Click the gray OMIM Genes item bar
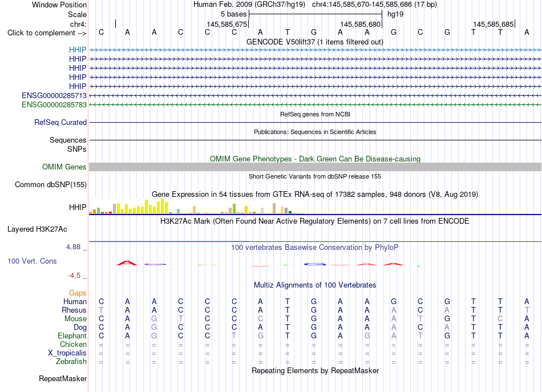This screenshot has height=392, width=542. tap(315, 167)
